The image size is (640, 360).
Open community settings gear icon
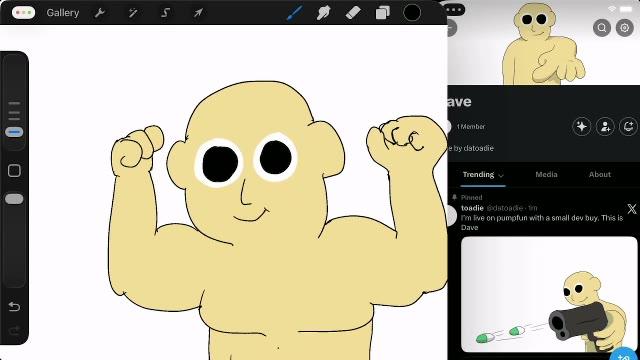624,28
